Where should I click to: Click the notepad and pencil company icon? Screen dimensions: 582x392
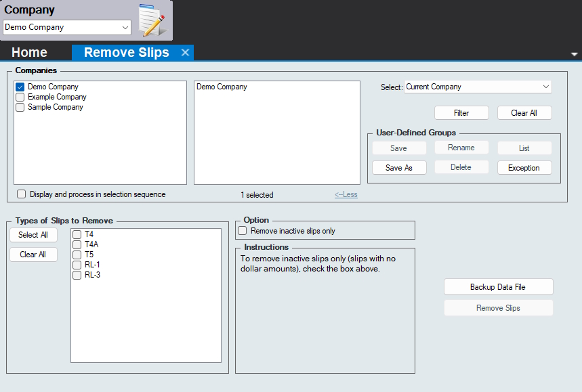pyautogui.click(x=152, y=20)
